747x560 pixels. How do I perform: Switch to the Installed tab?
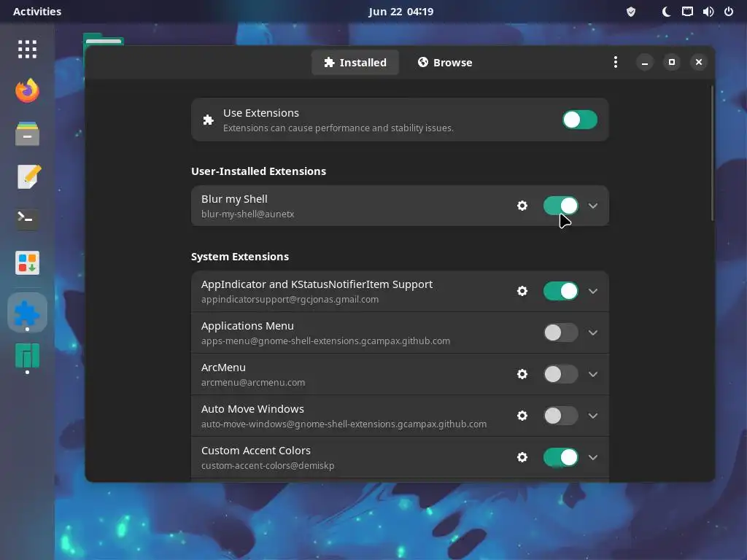pyautogui.click(x=355, y=63)
